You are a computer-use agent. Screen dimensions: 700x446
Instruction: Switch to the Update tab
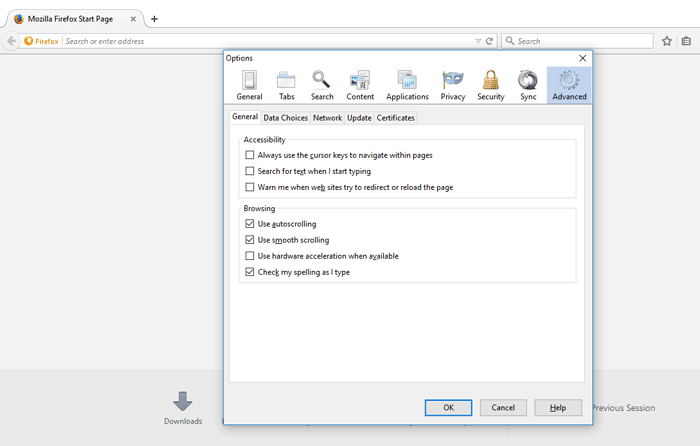point(359,118)
